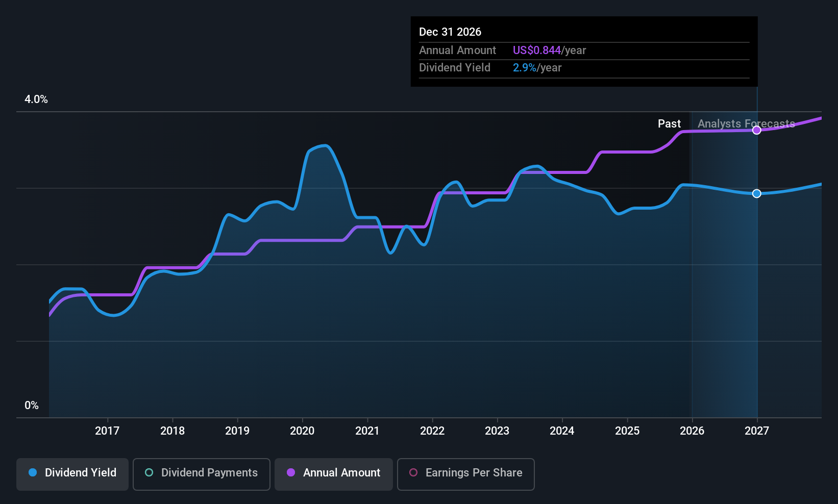This screenshot has width=838, height=504.
Task: Click the 4.0% gridline label
Action: click(x=36, y=99)
